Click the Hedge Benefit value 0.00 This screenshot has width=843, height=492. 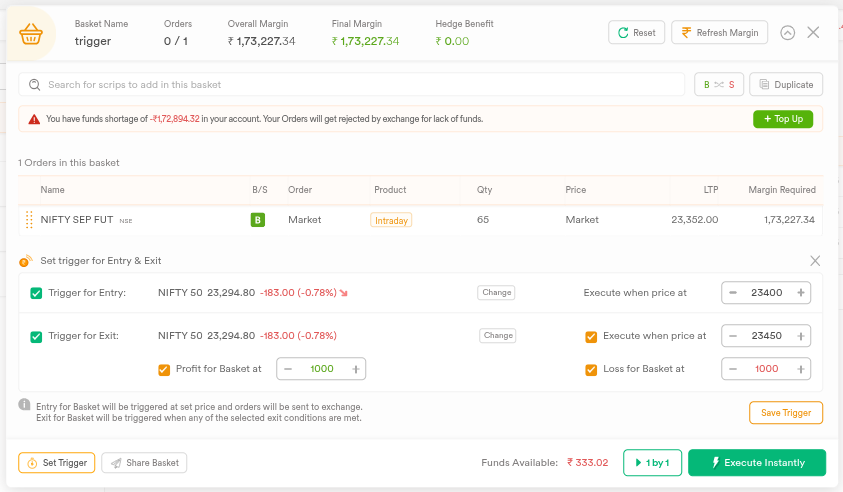tap(452, 41)
